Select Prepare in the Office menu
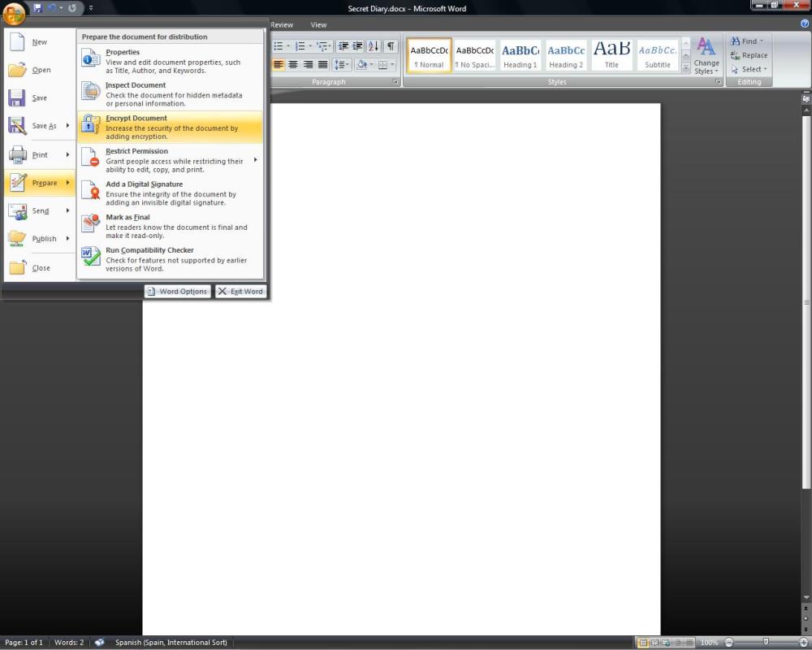This screenshot has width=812, height=650. tap(39, 183)
